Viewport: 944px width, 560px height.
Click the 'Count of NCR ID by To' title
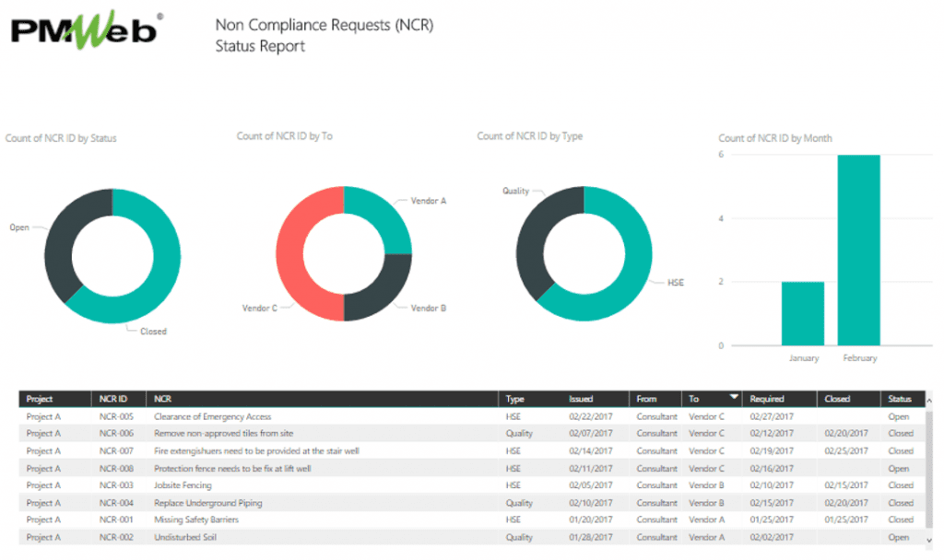[284, 136]
